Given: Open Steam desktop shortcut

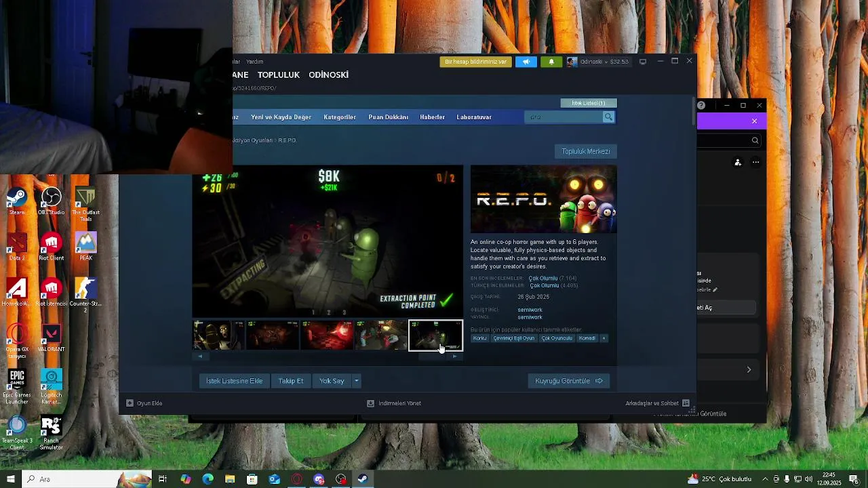Looking at the screenshot, I should coord(17,201).
